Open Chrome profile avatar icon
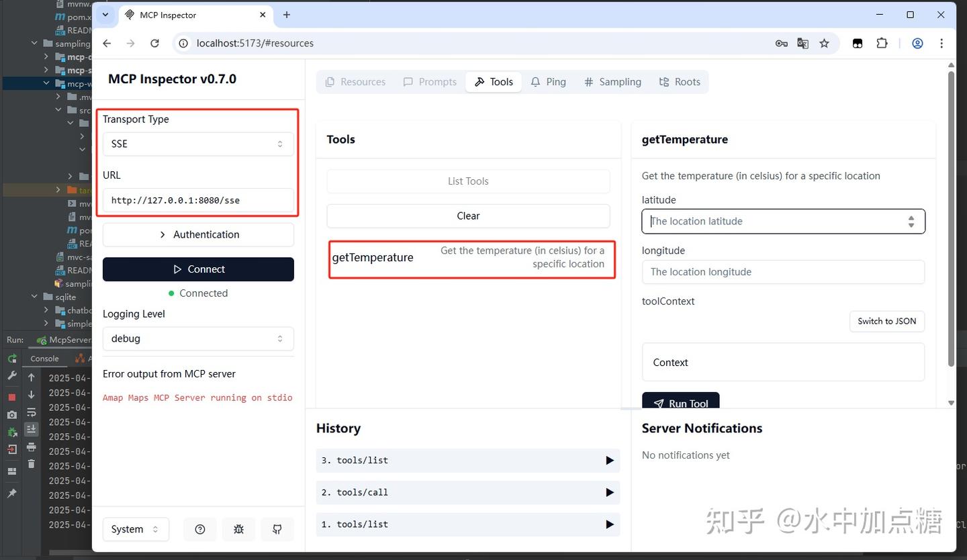The height and width of the screenshot is (560, 967). coord(917,43)
